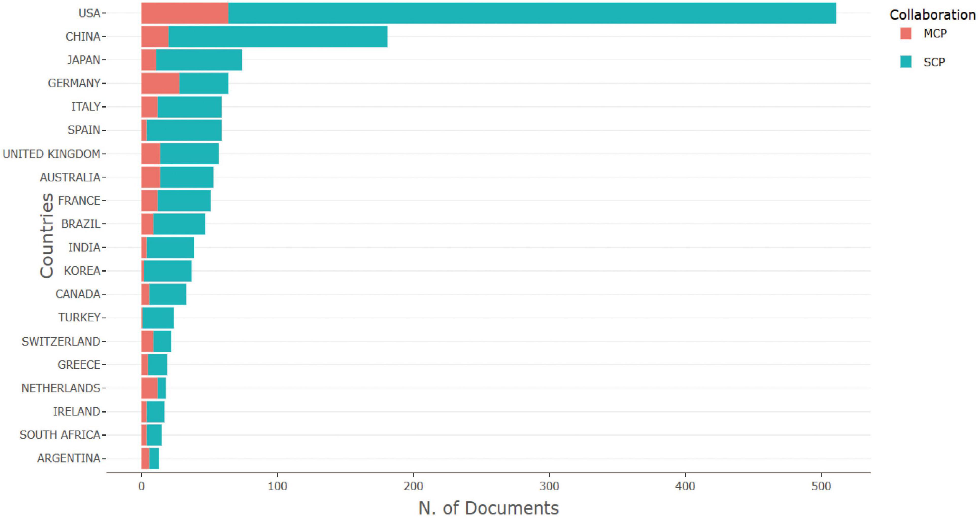This screenshot has height=519, width=980.
Task: Click the CANADA teal SCP bar segment
Action: pos(168,294)
